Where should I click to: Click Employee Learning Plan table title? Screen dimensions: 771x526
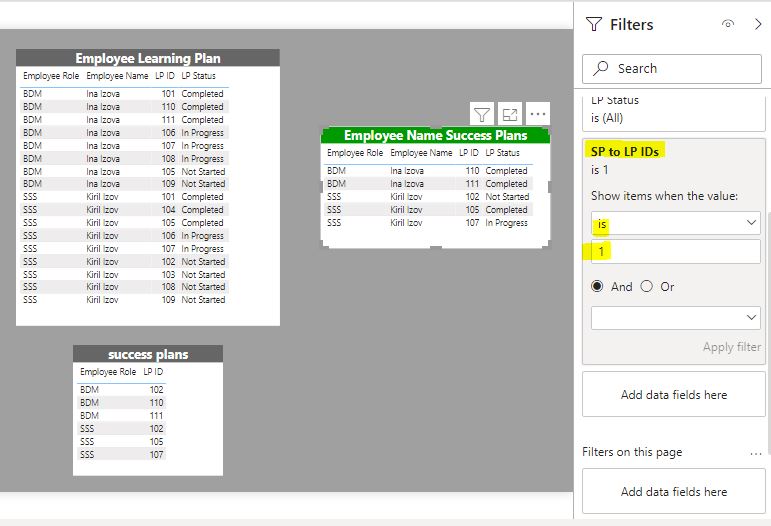[148, 58]
